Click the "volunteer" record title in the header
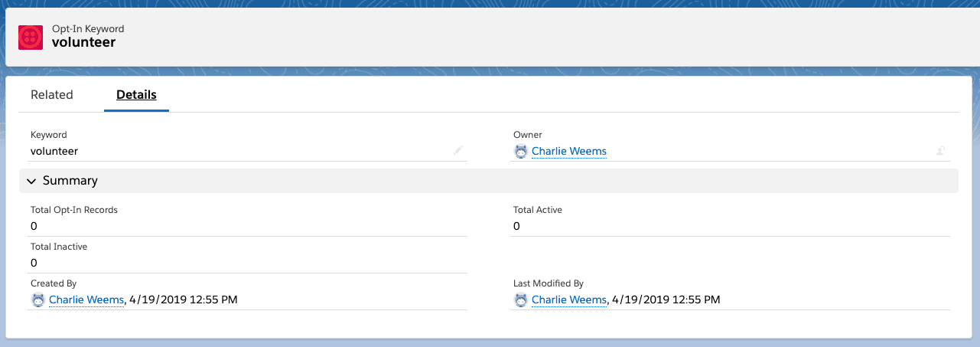980x347 pixels. (83, 43)
